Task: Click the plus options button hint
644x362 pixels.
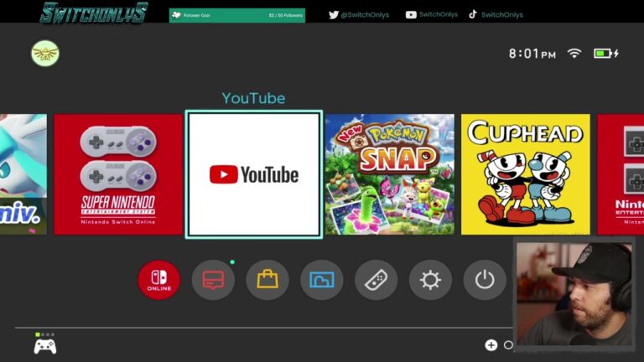Action: click(x=491, y=345)
